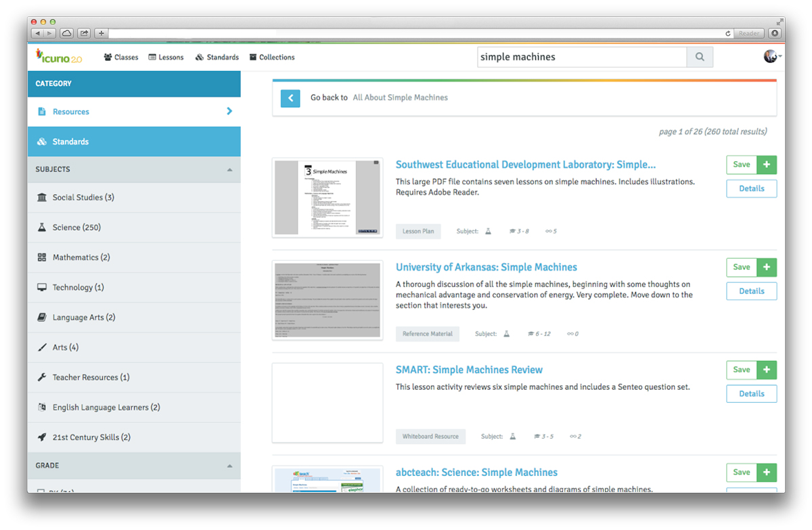The width and height of the screenshot is (812, 530).
Task: Click the English Language Learners icon
Action: tap(42, 407)
